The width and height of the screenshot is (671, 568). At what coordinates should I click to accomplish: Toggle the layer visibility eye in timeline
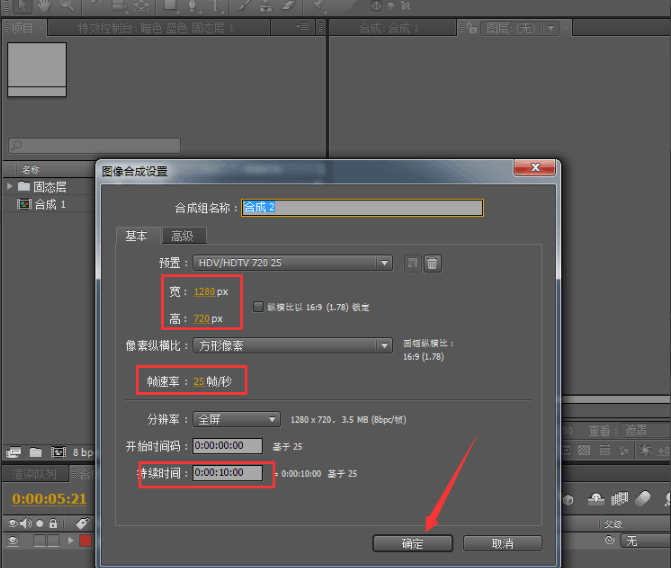point(14,541)
